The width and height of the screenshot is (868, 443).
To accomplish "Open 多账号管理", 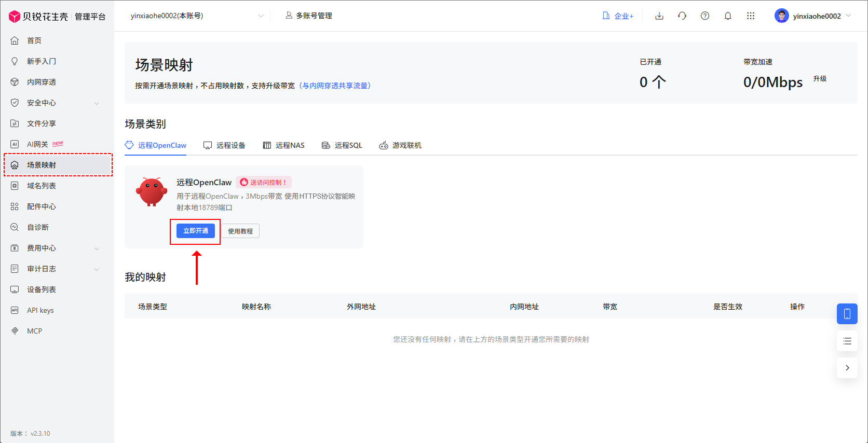I will tap(309, 16).
